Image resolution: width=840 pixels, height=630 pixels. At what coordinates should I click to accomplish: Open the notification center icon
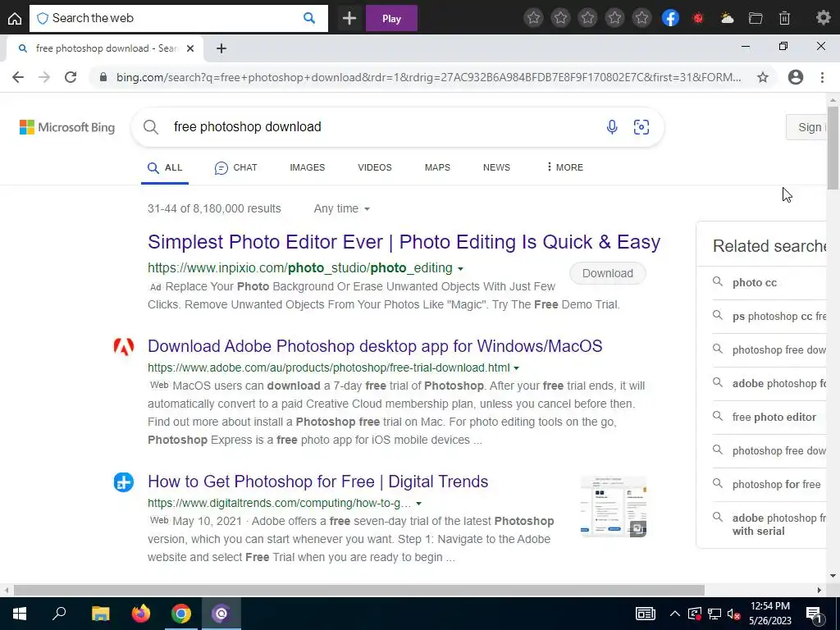814,614
